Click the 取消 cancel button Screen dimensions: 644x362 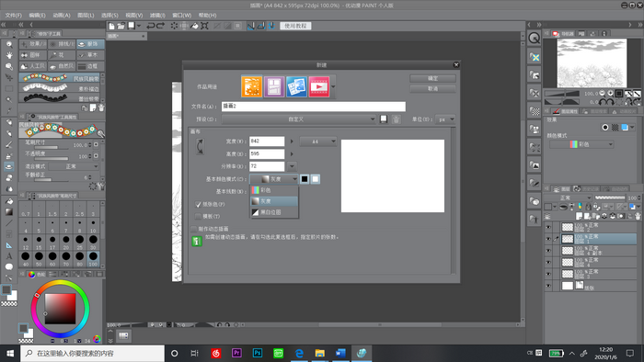[432, 88]
